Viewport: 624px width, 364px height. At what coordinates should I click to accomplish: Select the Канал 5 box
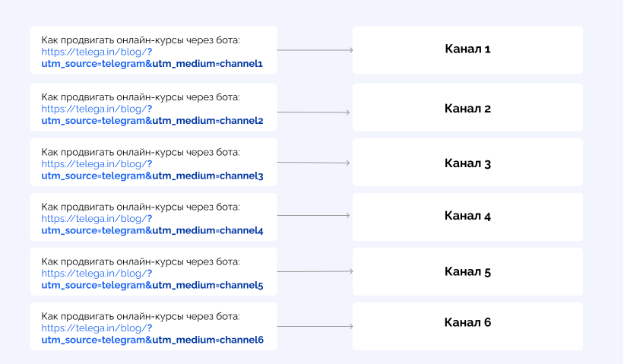point(467,272)
